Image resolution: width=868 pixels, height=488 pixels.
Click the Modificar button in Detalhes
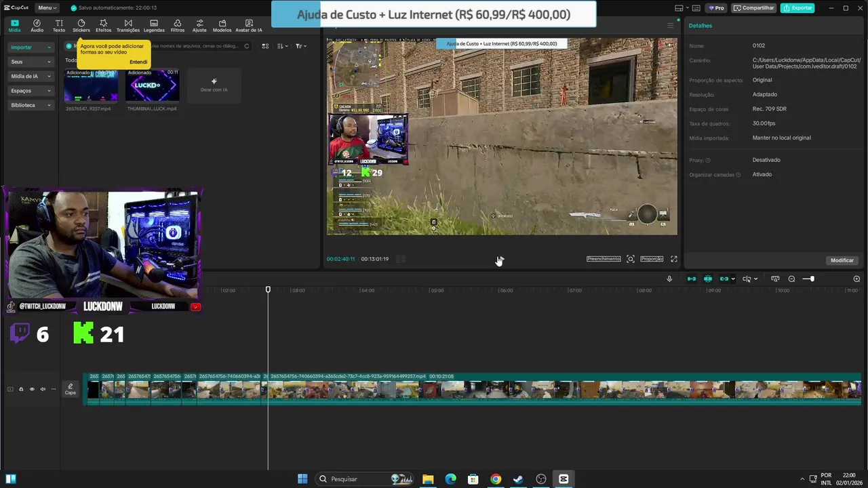842,260
